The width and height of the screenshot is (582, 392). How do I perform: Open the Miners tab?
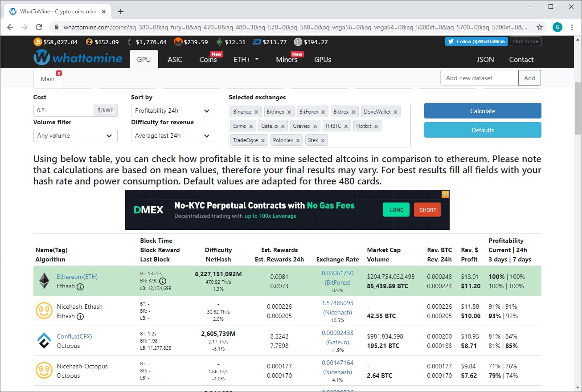287,59
